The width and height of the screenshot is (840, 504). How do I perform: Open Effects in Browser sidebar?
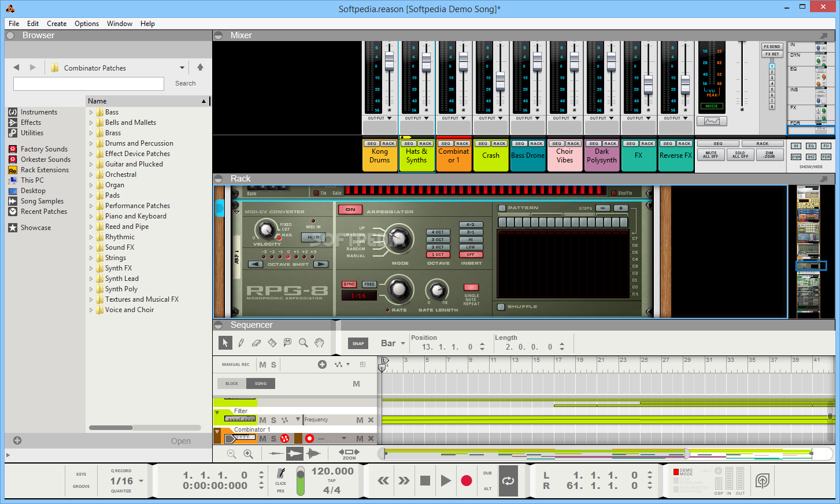(31, 123)
